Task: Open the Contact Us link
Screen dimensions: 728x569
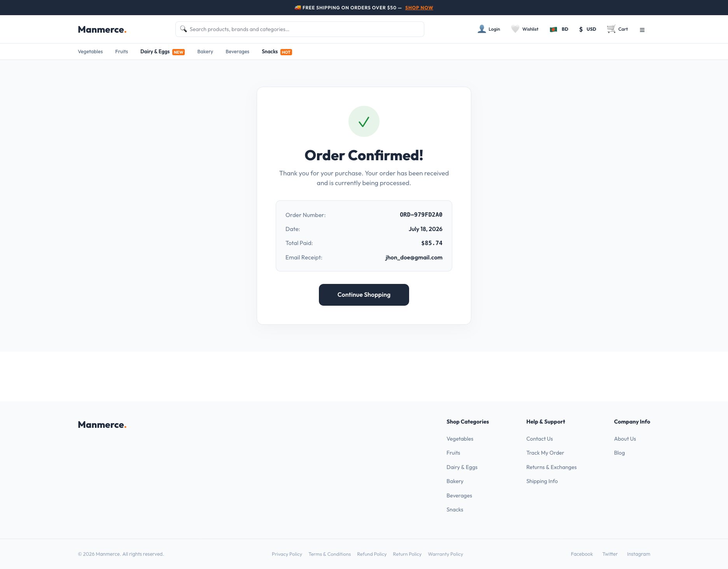Action: pyautogui.click(x=539, y=439)
